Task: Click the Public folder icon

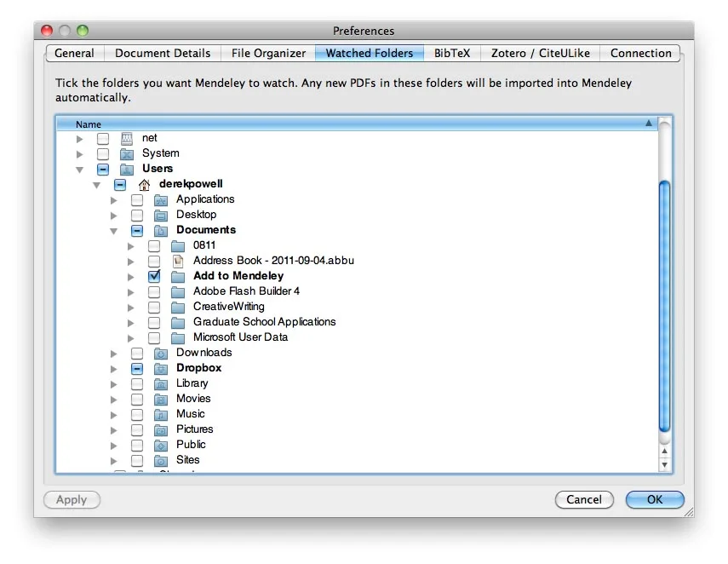Action: 161,445
